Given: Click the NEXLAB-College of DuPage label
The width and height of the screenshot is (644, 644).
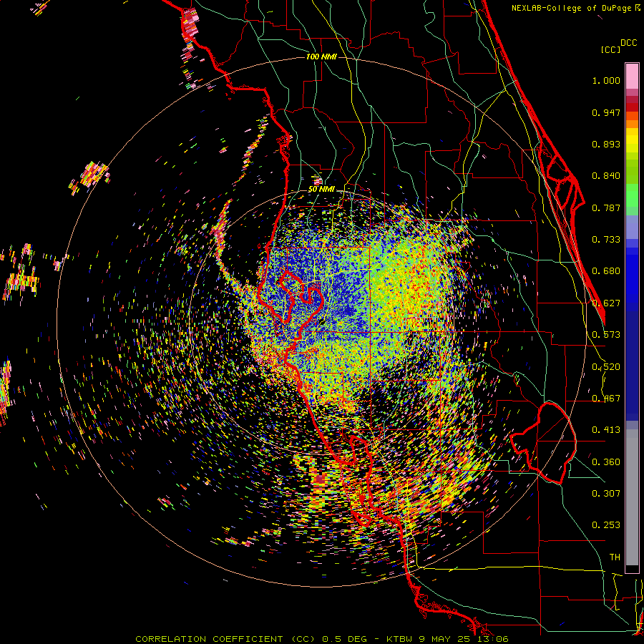Looking at the screenshot, I should click(572, 8).
